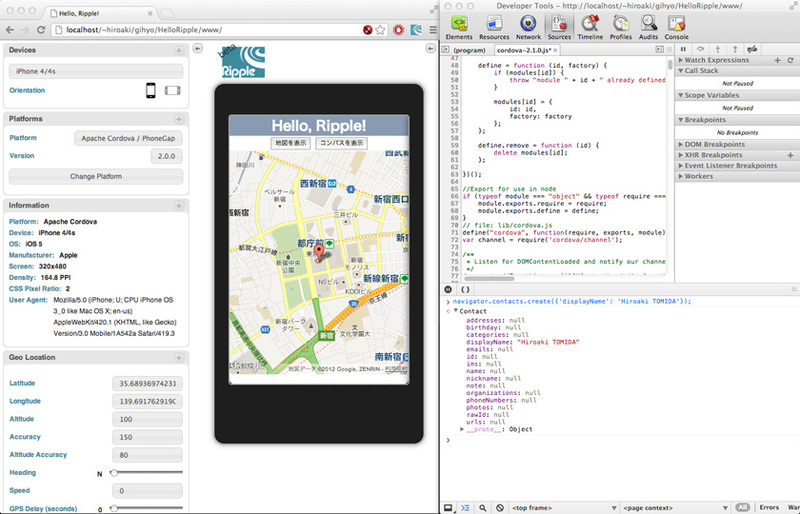Viewport: 800px width, 514px height.
Task: Select the Hello, Ripple! browser tab
Action: (x=99, y=13)
